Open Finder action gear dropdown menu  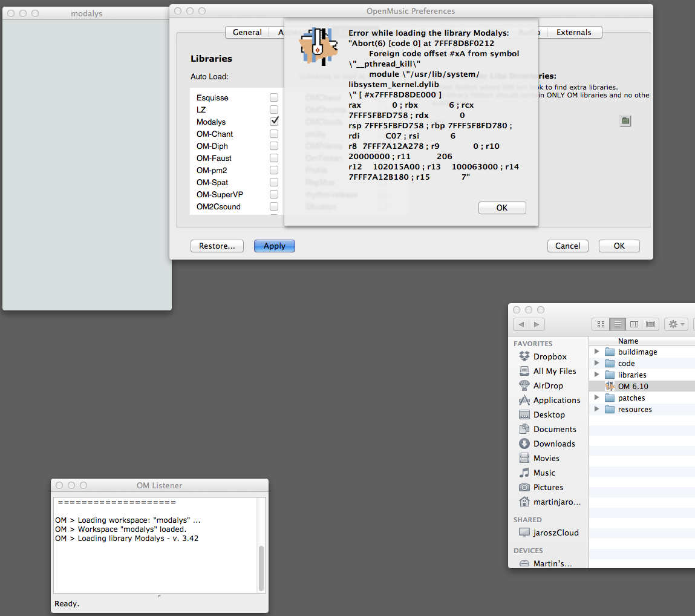(676, 324)
